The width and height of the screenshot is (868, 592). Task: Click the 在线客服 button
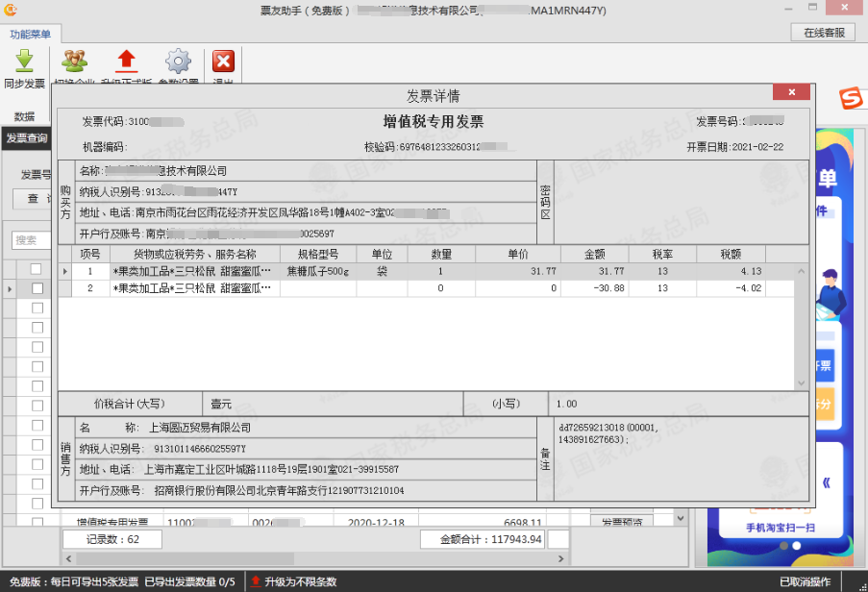[824, 33]
